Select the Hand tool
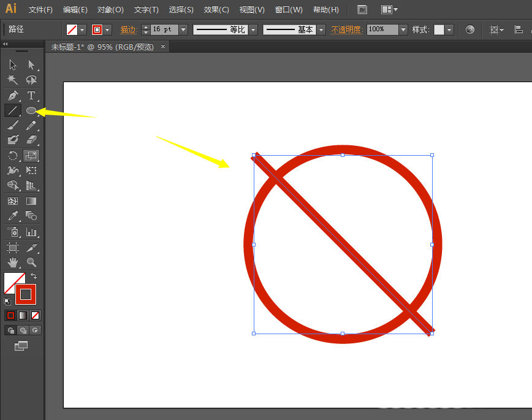Screen dimensions: 532x420 click(x=12, y=262)
